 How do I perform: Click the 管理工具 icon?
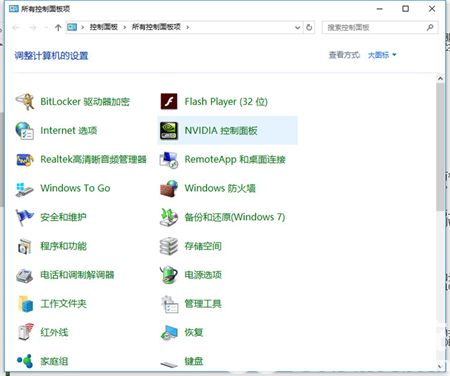(170, 304)
